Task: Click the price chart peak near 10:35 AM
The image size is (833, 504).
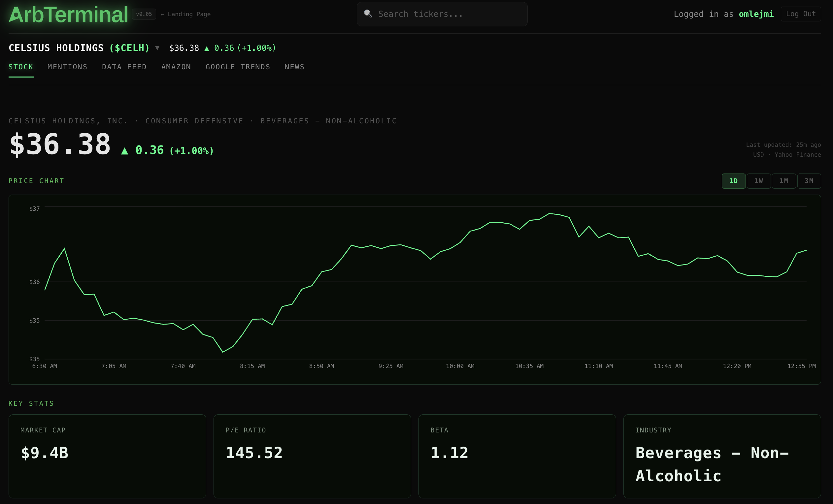Action: (550, 213)
